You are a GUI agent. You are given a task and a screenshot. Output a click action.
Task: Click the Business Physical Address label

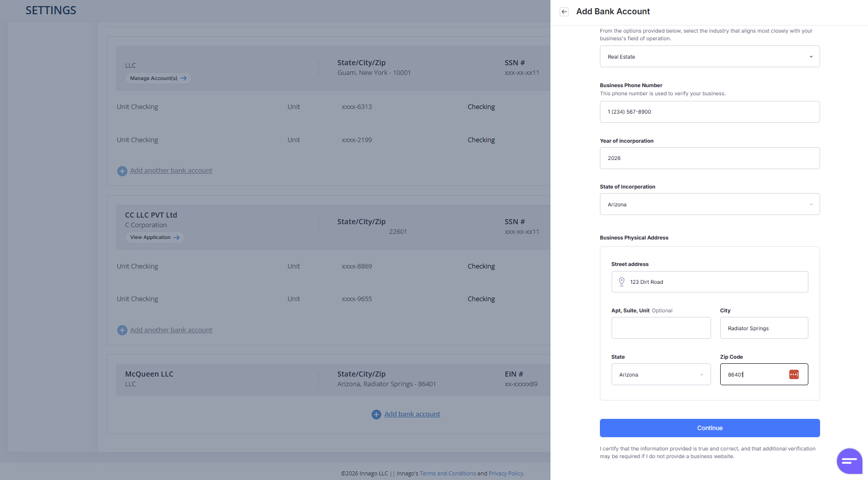634,238
